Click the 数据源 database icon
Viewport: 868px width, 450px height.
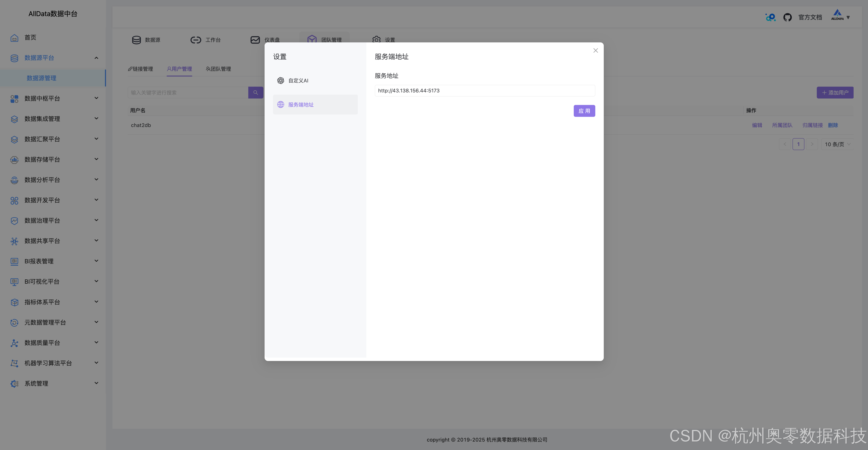136,40
